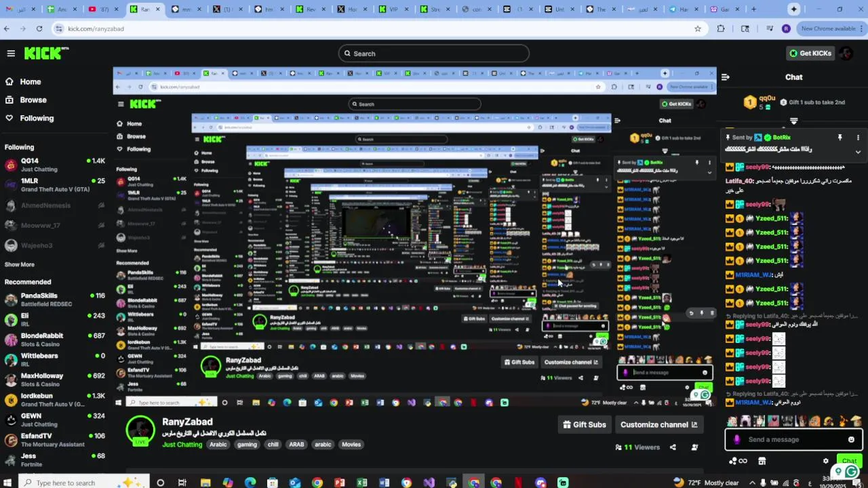Open the chat shop icon
868x488 pixels.
coord(762,461)
